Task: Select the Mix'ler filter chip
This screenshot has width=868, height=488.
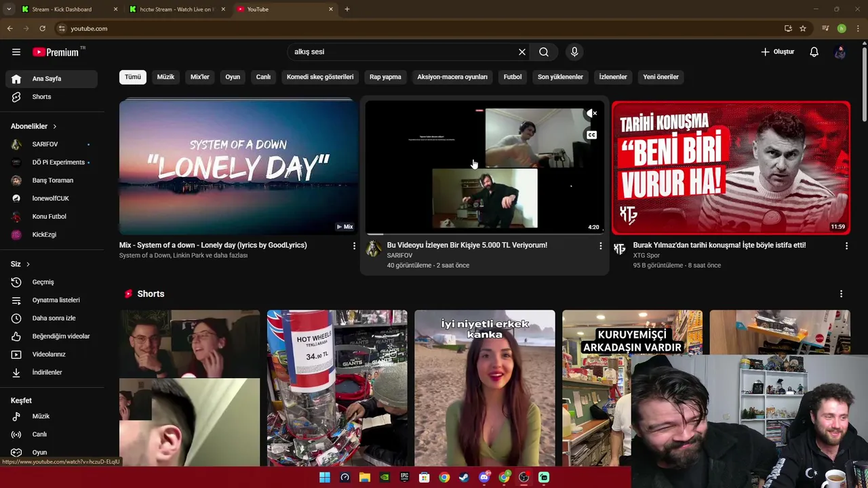Action: [200, 77]
